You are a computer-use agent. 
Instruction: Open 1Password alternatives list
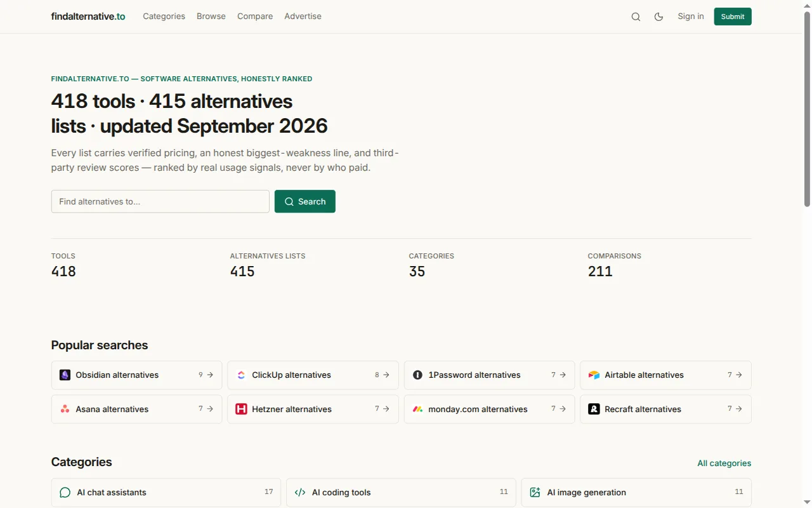click(x=490, y=375)
